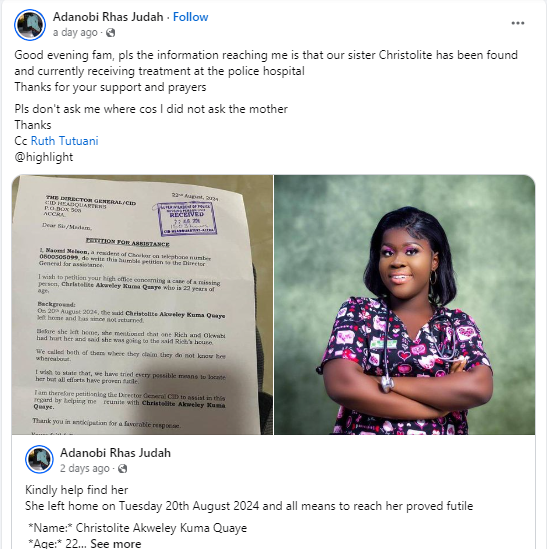547x549 pixels.
Task: Click the 'Good evening fam' post paragraph
Action: [x=266, y=71]
